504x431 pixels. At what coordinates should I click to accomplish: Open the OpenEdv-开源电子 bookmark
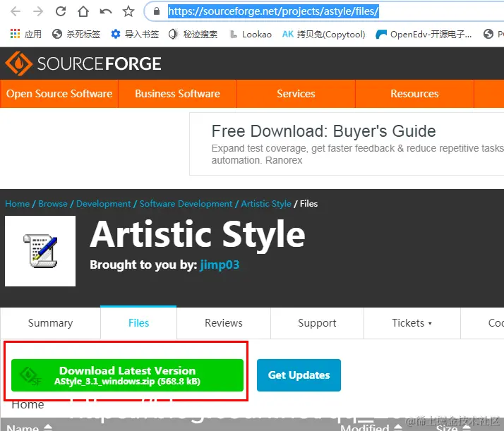point(424,34)
